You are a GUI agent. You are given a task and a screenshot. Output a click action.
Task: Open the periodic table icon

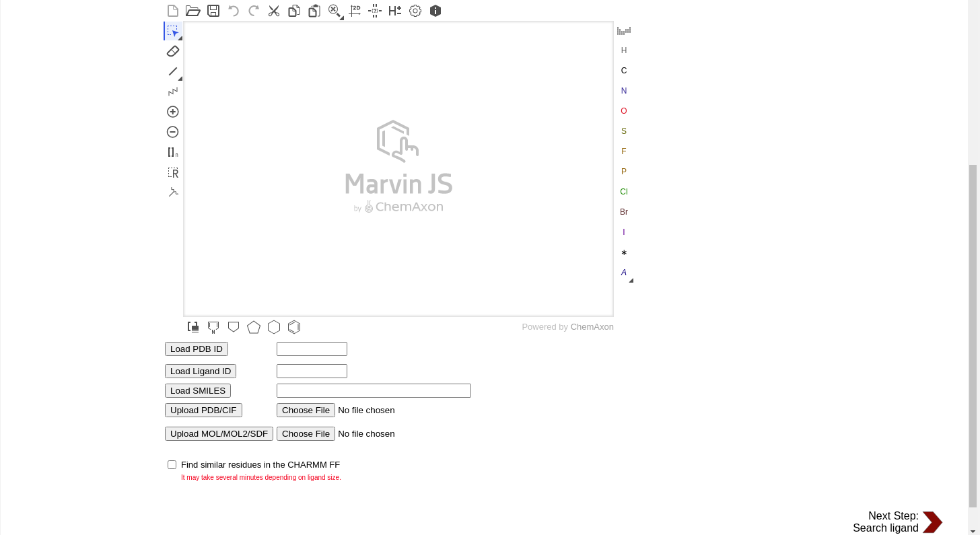point(624,30)
